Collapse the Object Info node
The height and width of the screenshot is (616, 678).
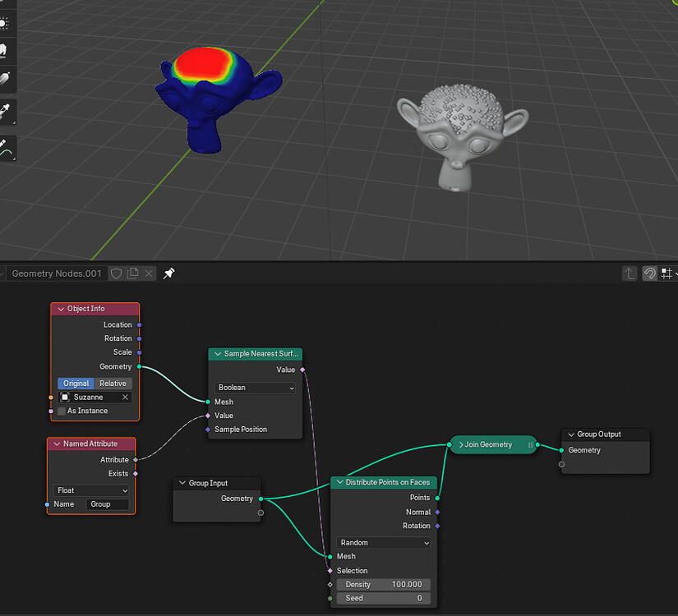tap(61, 309)
